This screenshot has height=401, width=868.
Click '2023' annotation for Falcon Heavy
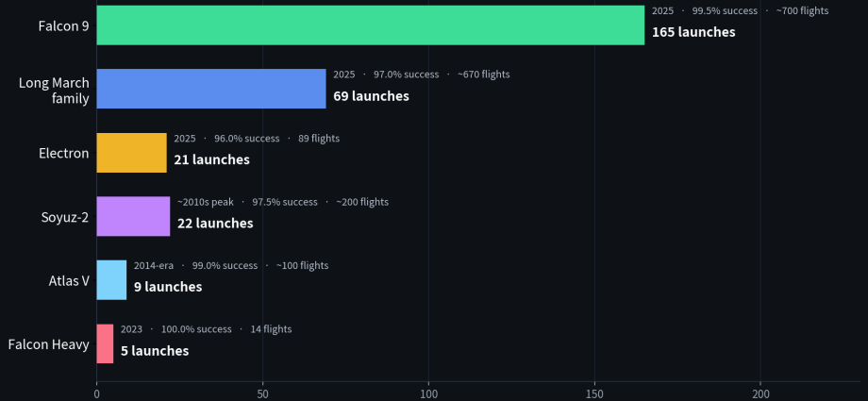tap(131, 329)
